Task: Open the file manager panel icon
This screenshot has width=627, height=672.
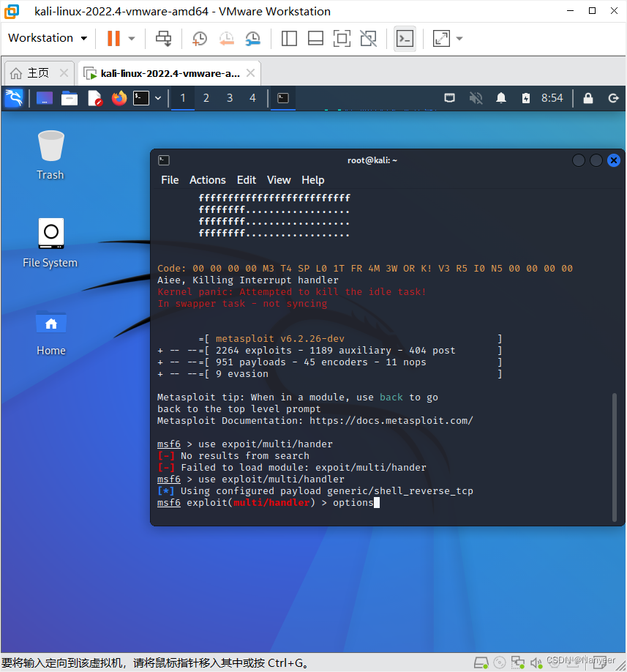Action: tap(69, 98)
